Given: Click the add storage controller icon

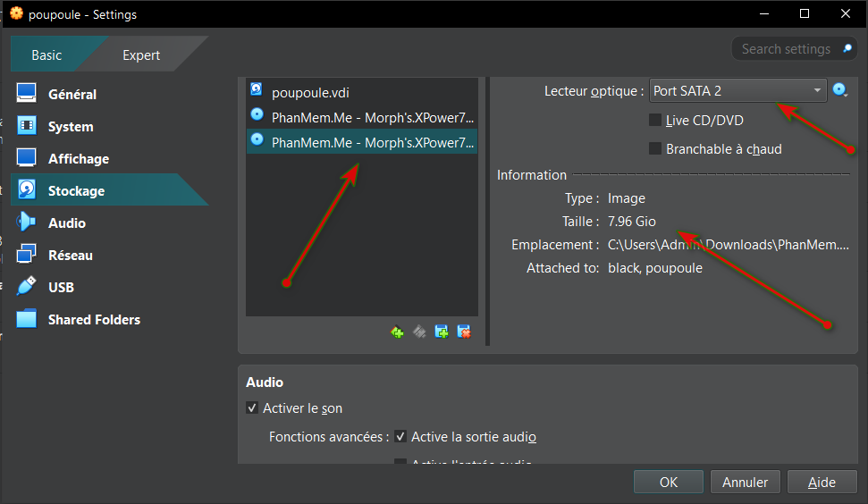Looking at the screenshot, I should [x=398, y=332].
